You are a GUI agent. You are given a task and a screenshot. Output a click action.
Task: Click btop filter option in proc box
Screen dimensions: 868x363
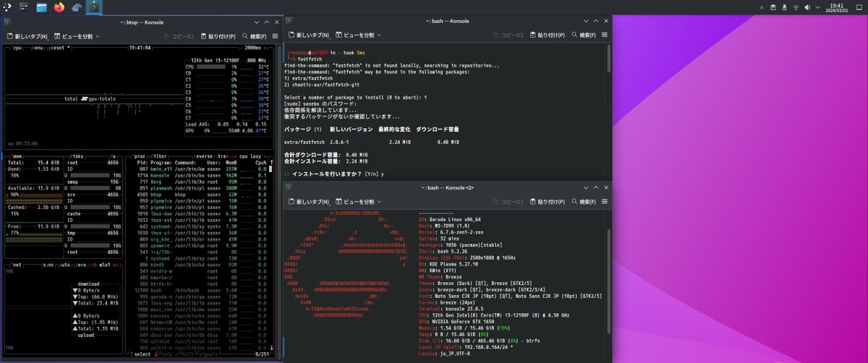tap(159, 155)
